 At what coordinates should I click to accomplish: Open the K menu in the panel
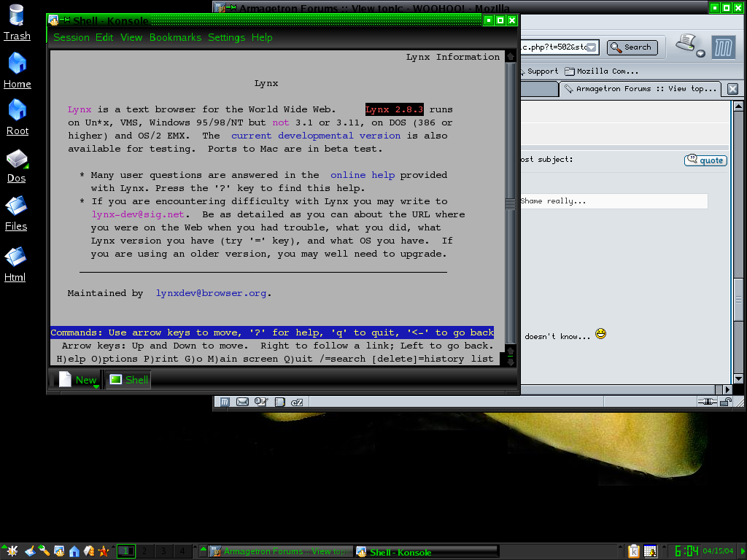click(x=11, y=551)
